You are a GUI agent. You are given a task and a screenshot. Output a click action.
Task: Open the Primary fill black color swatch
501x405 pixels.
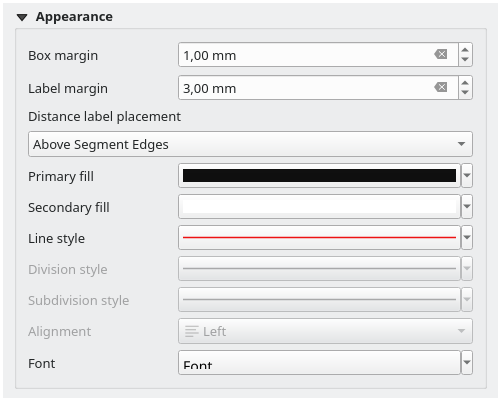(319, 176)
